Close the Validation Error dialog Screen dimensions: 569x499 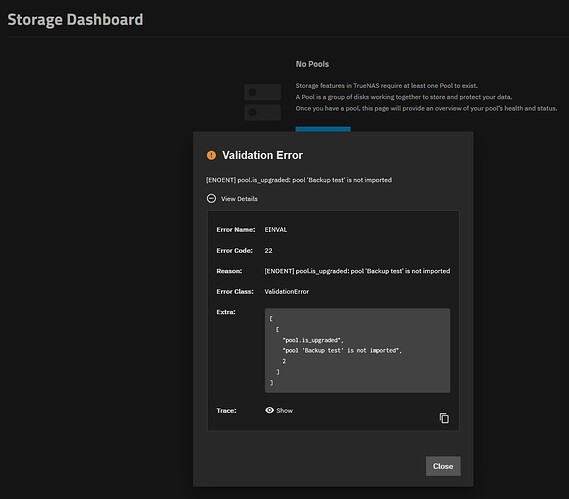click(x=443, y=466)
